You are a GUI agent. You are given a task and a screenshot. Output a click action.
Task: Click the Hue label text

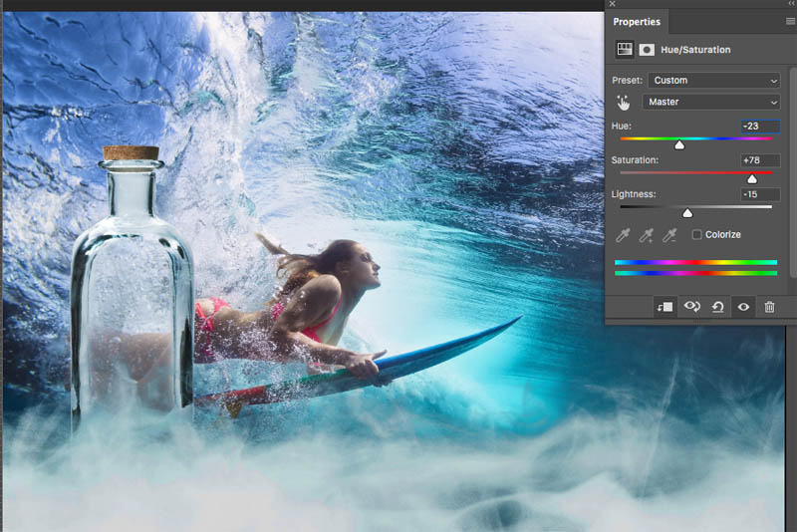(x=621, y=126)
